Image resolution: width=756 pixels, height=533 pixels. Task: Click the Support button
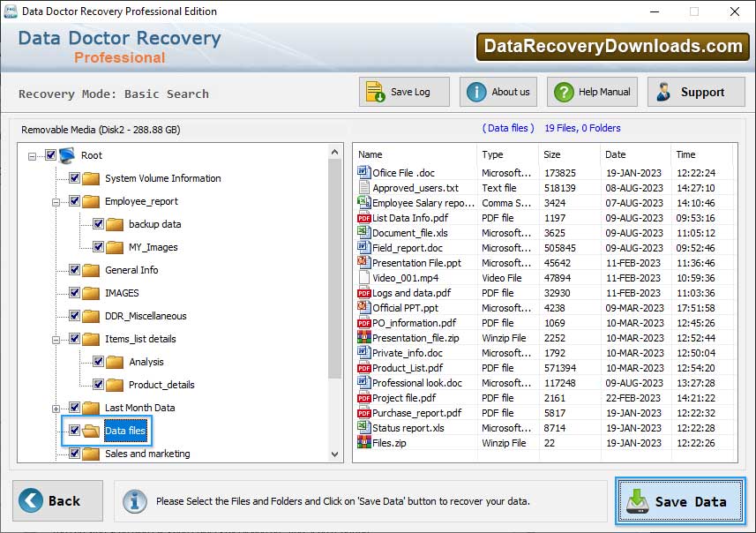pos(696,92)
